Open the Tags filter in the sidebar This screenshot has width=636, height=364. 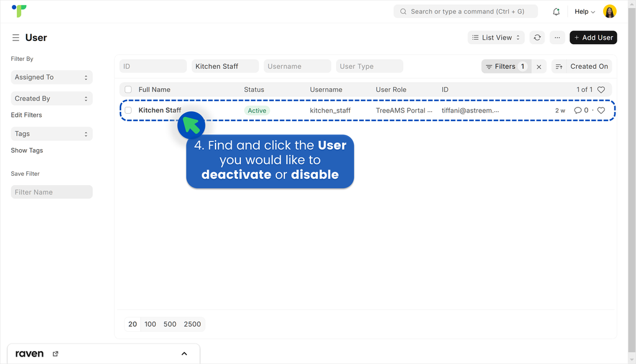pyautogui.click(x=52, y=134)
